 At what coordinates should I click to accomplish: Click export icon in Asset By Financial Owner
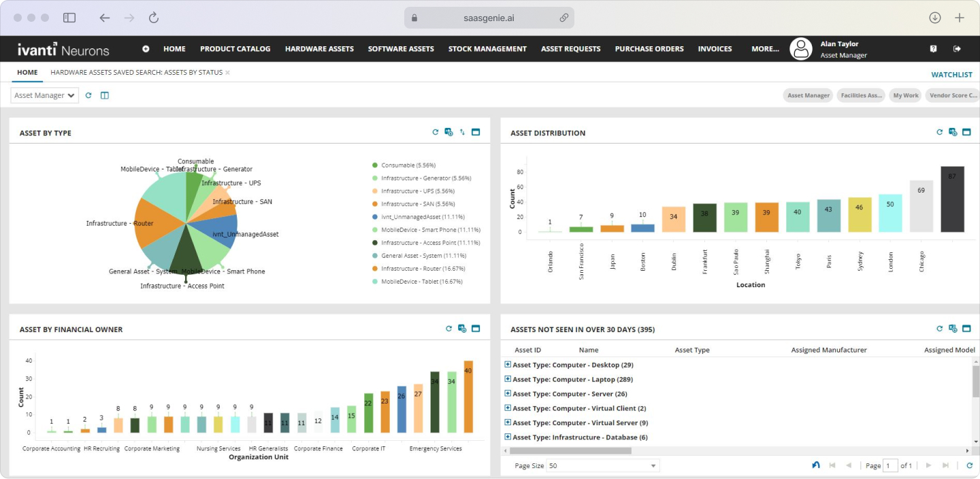[462, 329]
